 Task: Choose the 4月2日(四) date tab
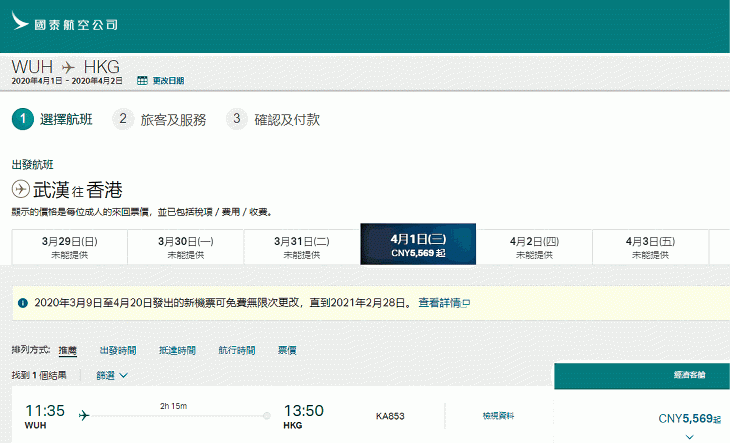(534, 247)
